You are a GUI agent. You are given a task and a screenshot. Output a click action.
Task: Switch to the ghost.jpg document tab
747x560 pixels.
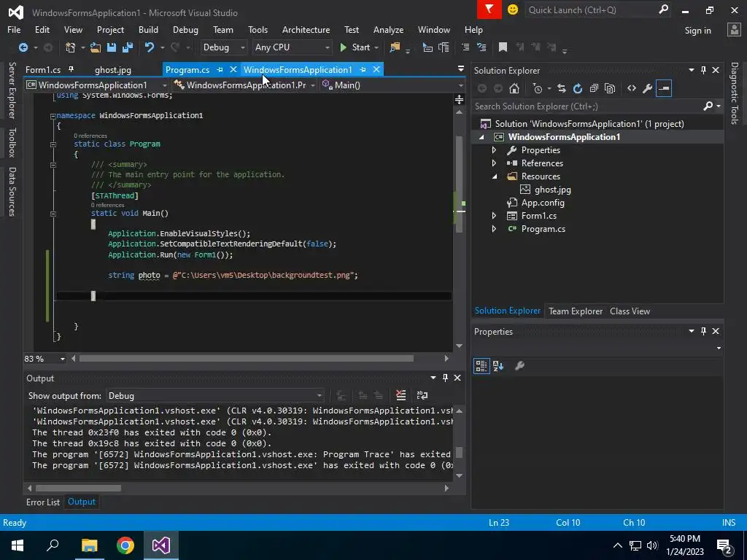(113, 69)
